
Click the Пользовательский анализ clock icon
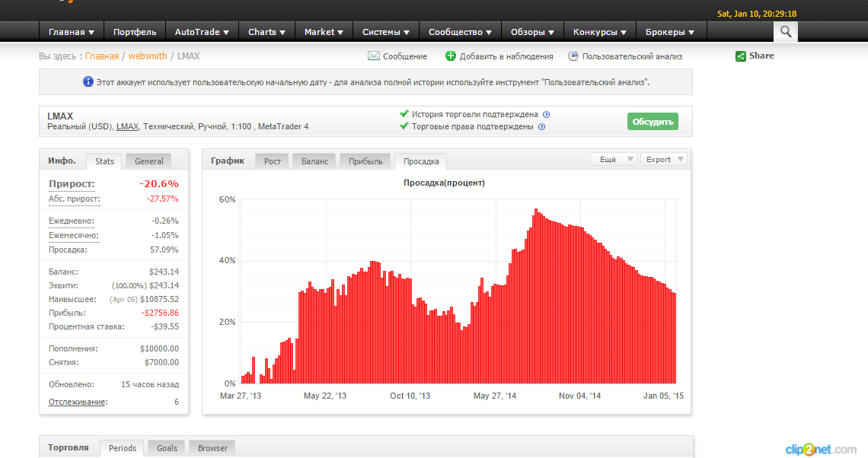pyautogui.click(x=573, y=56)
